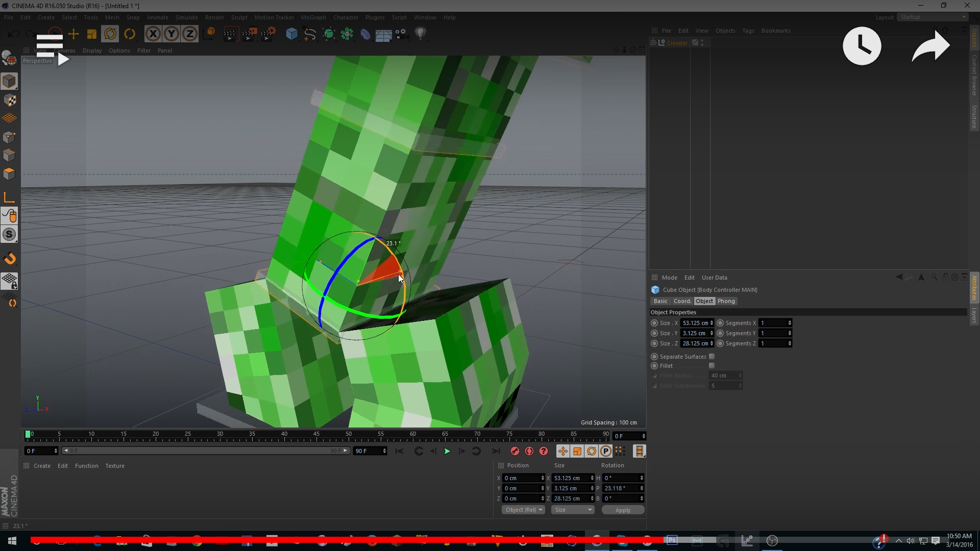The image size is (980, 551).
Task: Open the Subdivision Surface generator icon
Action: pyautogui.click(x=329, y=34)
